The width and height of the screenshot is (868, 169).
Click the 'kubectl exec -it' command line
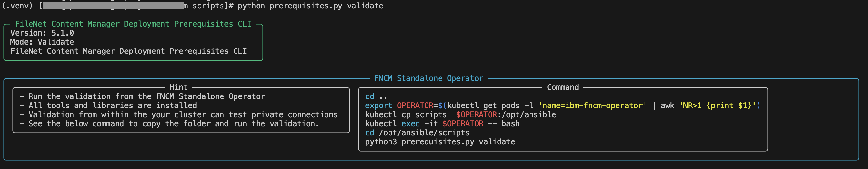click(442, 124)
